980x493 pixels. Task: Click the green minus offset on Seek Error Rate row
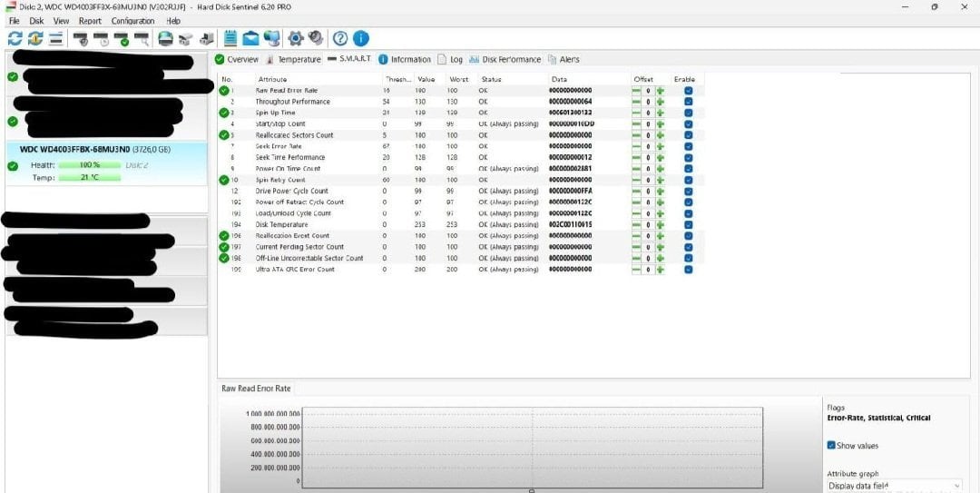pyautogui.click(x=636, y=146)
